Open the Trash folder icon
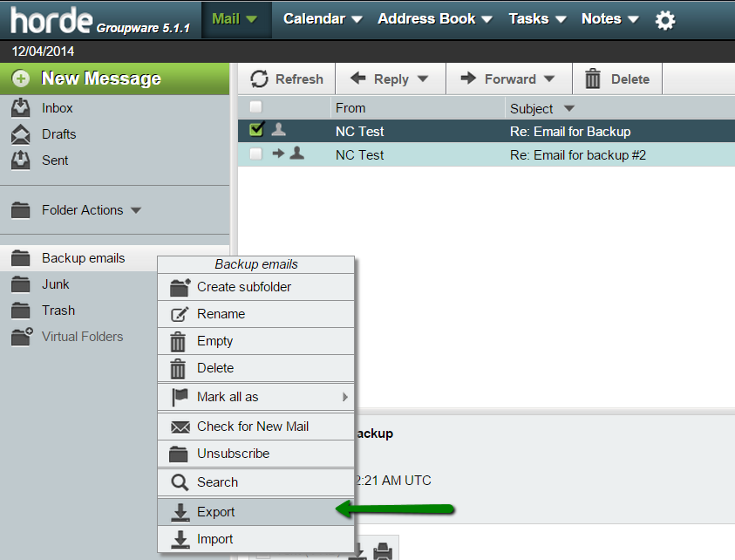The height and width of the screenshot is (560, 735). [20, 310]
